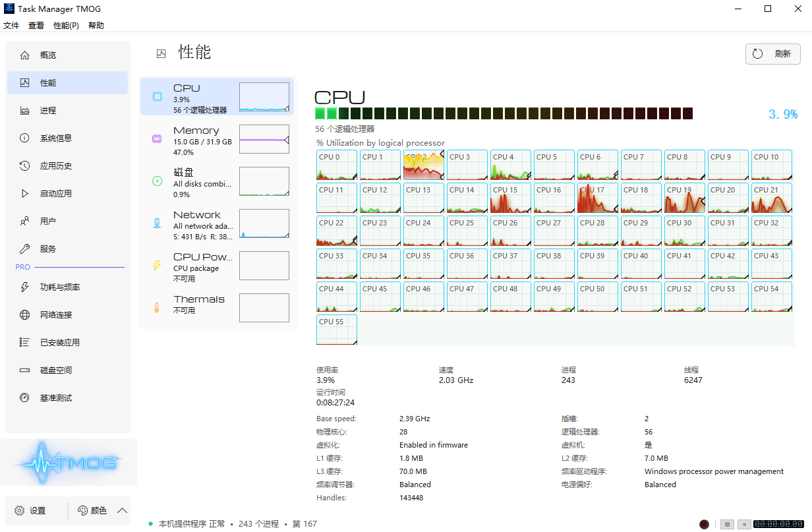Click the 143448 handles value
The image size is (812, 532).
coord(411,498)
